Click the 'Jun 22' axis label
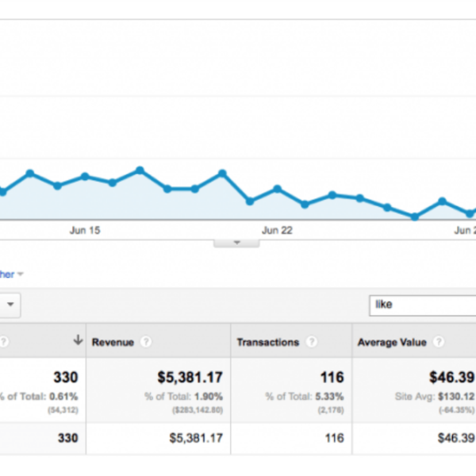 tap(277, 230)
